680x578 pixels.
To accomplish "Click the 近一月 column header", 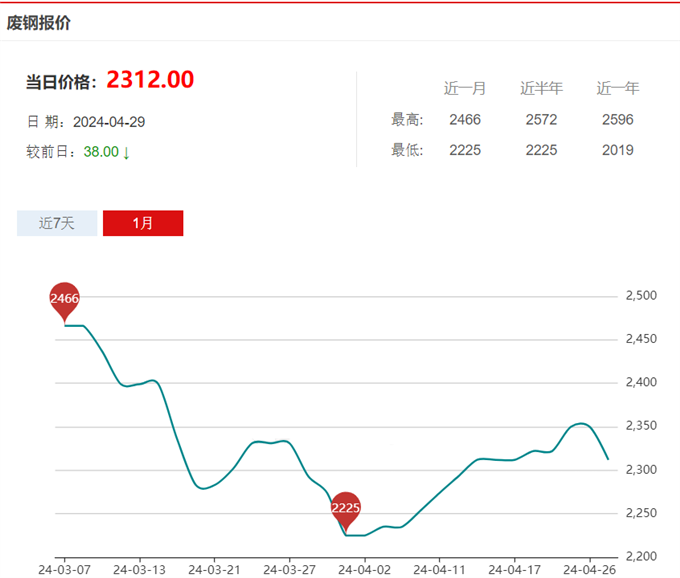I will (465, 88).
